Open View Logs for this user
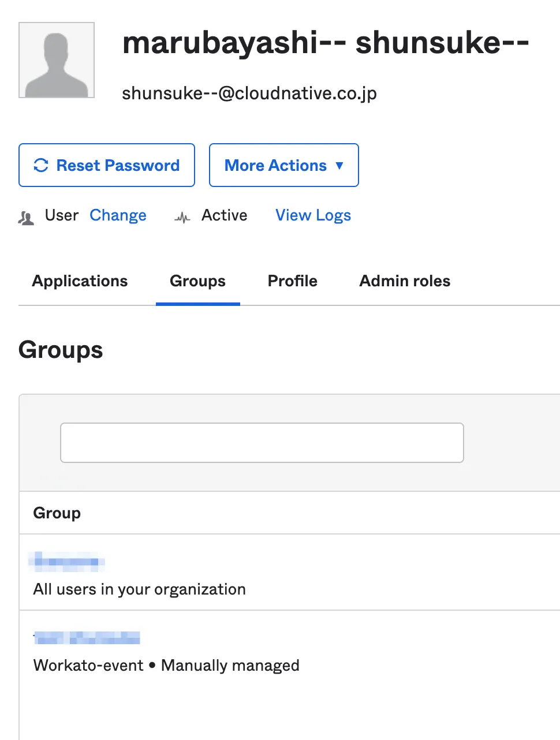 point(313,215)
